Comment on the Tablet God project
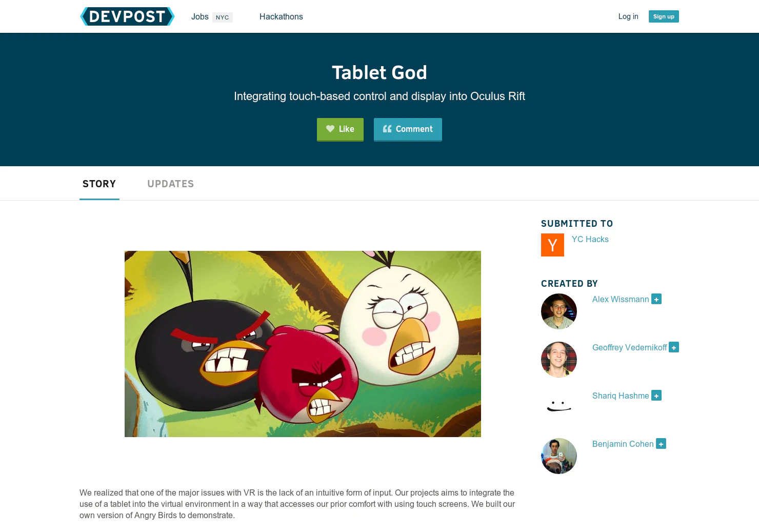Viewport: 759px width, 532px height. pyautogui.click(x=408, y=129)
